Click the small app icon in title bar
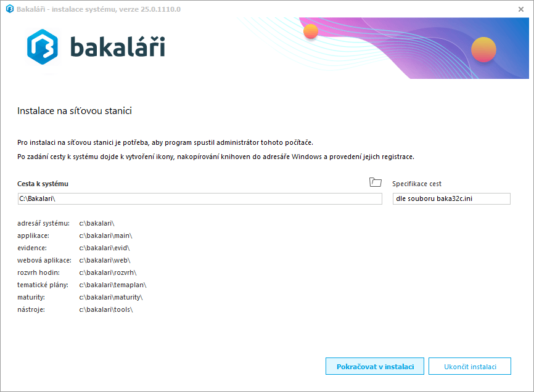This screenshot has width=534, height=392. point(9,9)
